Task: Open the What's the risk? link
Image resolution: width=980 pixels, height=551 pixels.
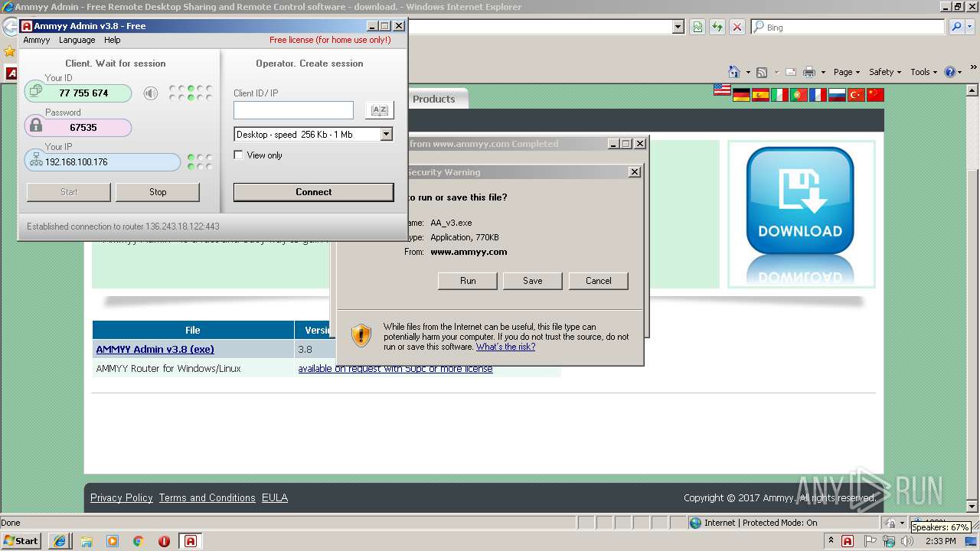Action: pyautogui.click(x=505, y=347)
